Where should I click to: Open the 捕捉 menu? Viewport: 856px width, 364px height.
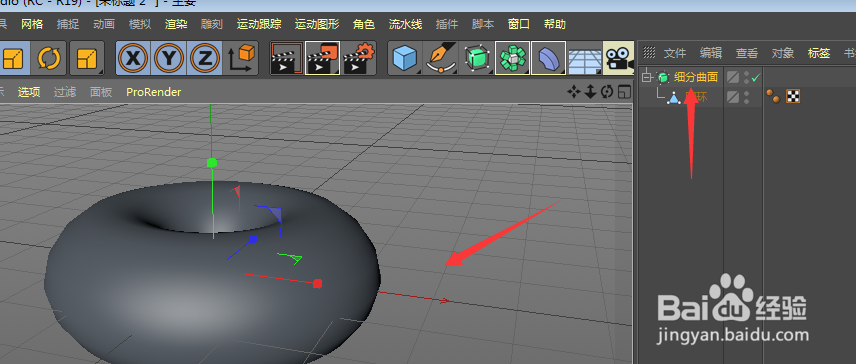[x=68, y=25]
